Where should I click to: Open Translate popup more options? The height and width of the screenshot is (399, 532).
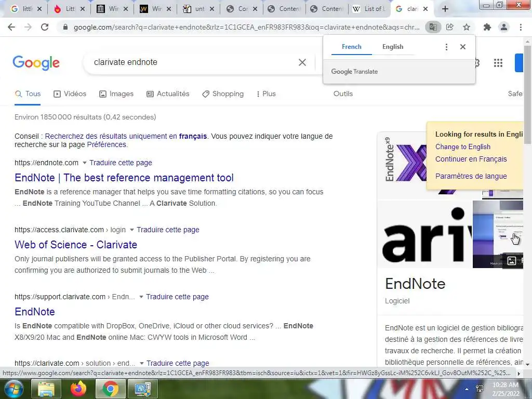coord(446,47)
